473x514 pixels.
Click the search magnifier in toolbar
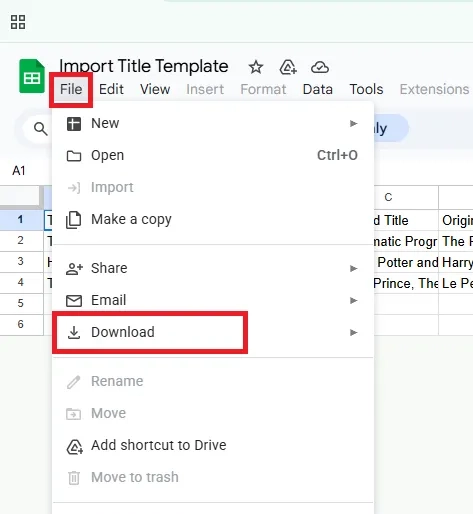click(41, 129)
